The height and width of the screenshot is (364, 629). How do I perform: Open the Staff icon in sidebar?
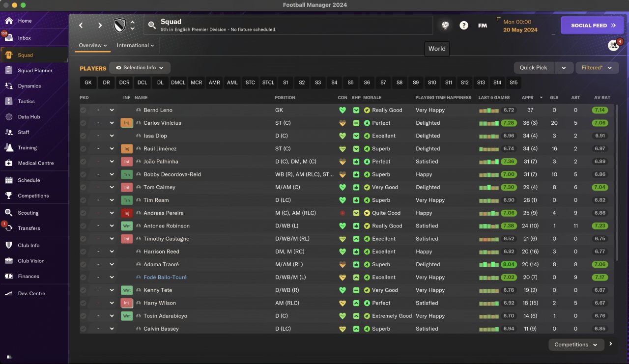pos(9,132)
